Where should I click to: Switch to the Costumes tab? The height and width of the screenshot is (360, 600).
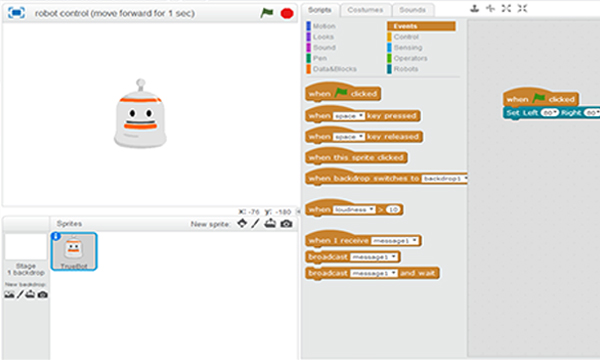coord(365,10)
